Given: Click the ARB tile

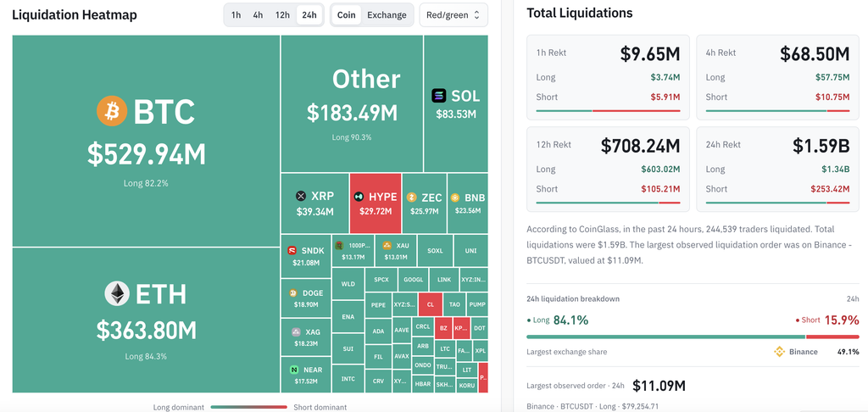Looking at the screenshot, I should pyautogui.click(x=423, y=347).
